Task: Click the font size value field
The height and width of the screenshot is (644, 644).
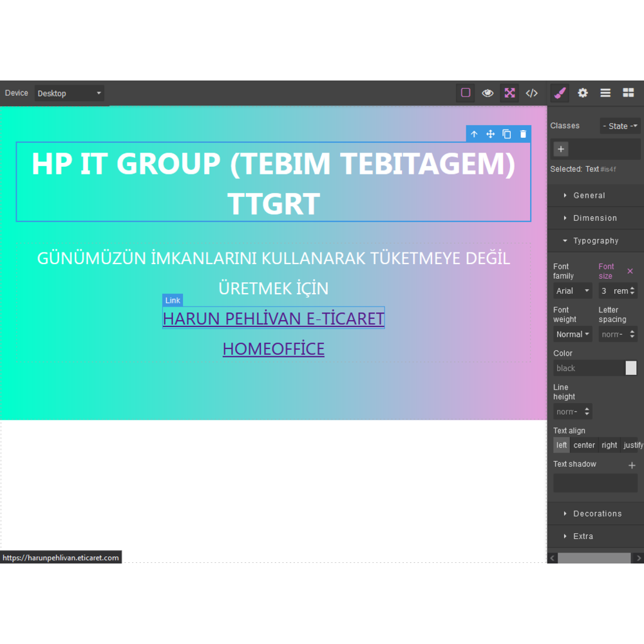Action: (x=605, y=291)
